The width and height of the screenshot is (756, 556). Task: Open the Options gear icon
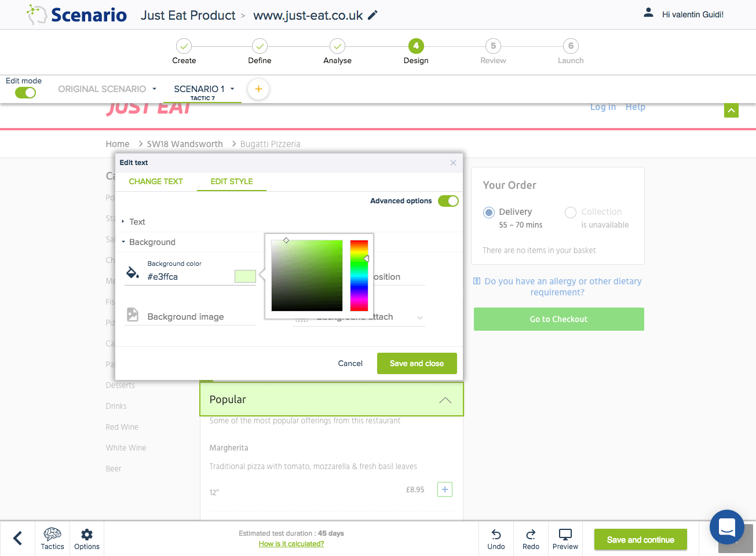pyautogui.click(x=87, y=535)
